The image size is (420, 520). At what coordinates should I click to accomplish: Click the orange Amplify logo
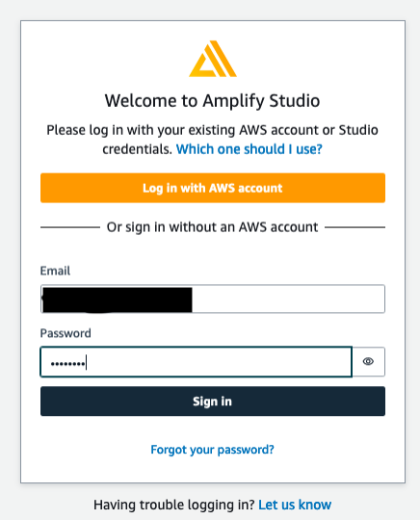(213, 59)
